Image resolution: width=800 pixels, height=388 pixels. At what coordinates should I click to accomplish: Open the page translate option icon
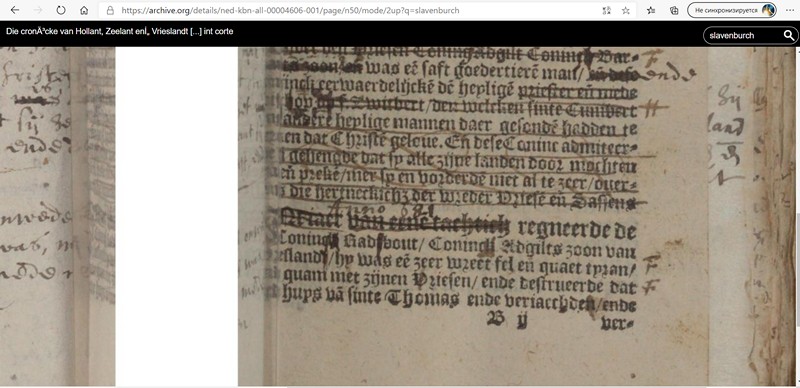(606, 10)
